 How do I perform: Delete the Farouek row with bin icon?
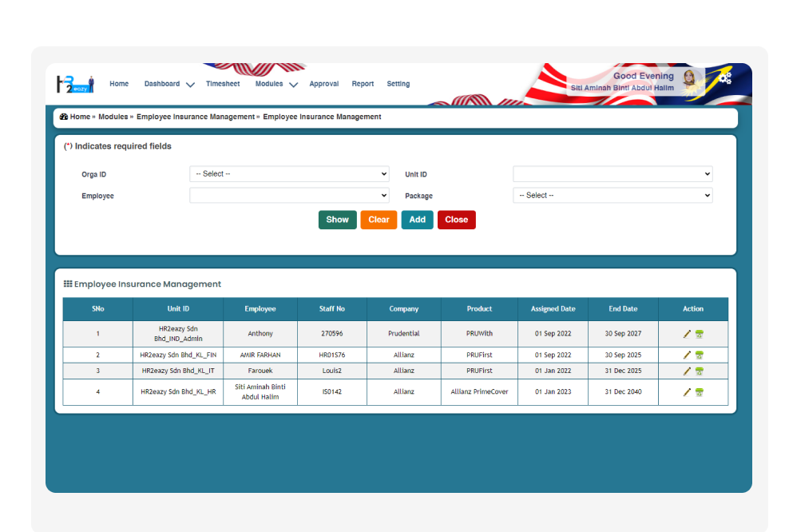coord(700,371)
